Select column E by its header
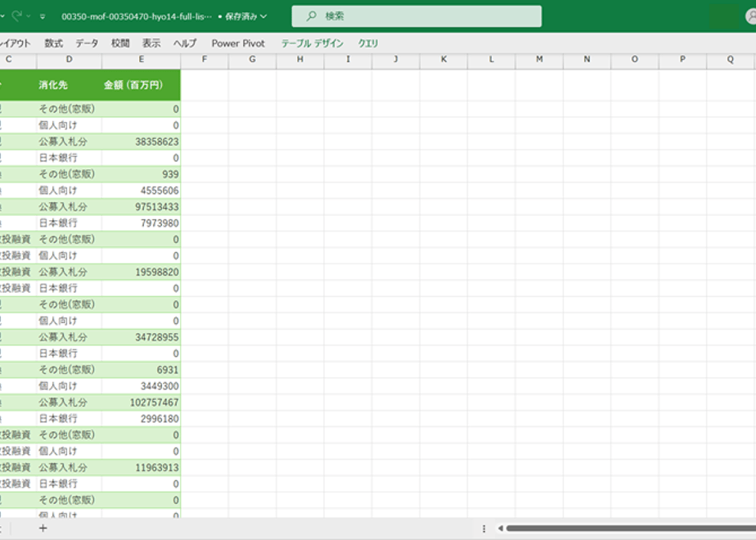This screenshot has width=756, height=540. (x=142, y=59)
